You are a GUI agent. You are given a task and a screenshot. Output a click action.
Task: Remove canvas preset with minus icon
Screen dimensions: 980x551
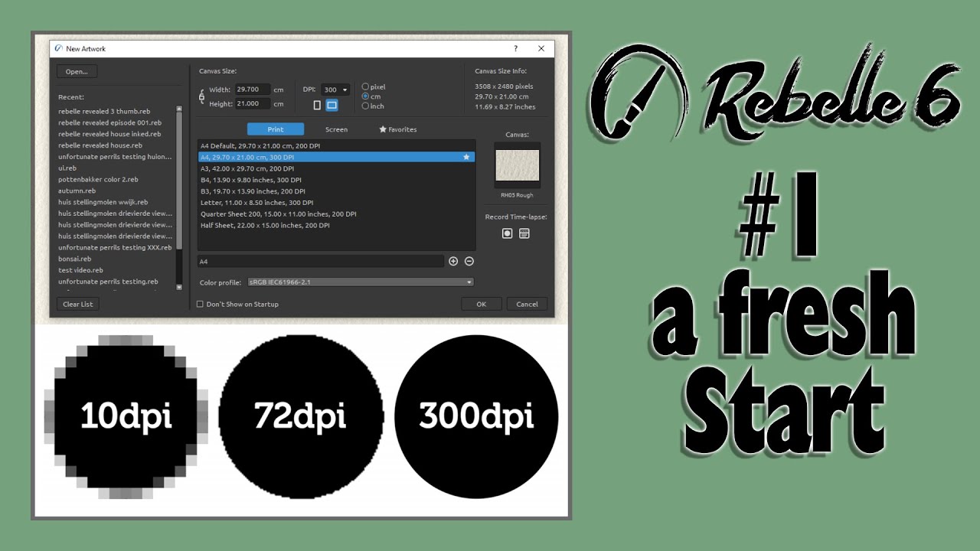[x=469, y=261]
